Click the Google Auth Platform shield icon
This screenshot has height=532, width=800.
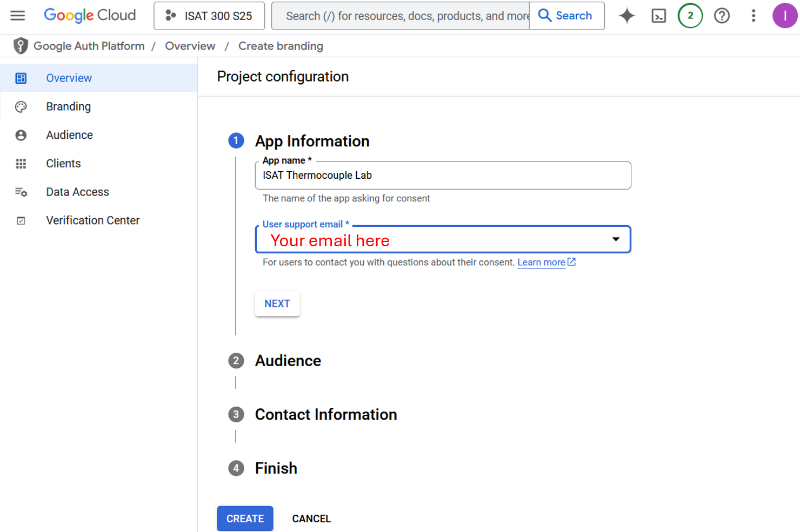click(21, 46)
